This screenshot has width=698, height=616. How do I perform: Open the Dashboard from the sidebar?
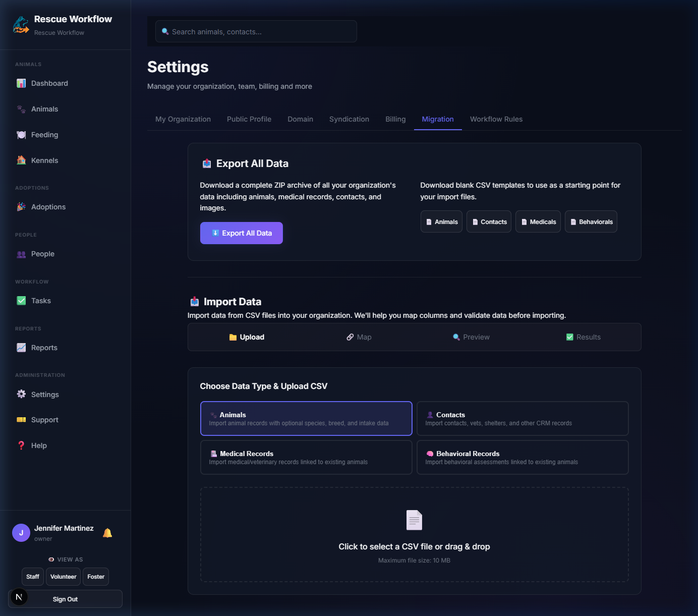[x=49, y=83]
